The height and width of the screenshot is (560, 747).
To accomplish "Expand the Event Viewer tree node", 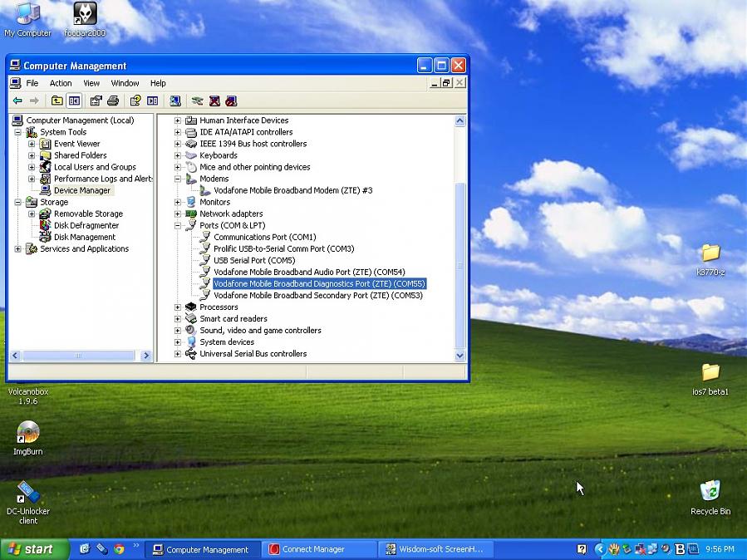I will [x=32, y=144].
